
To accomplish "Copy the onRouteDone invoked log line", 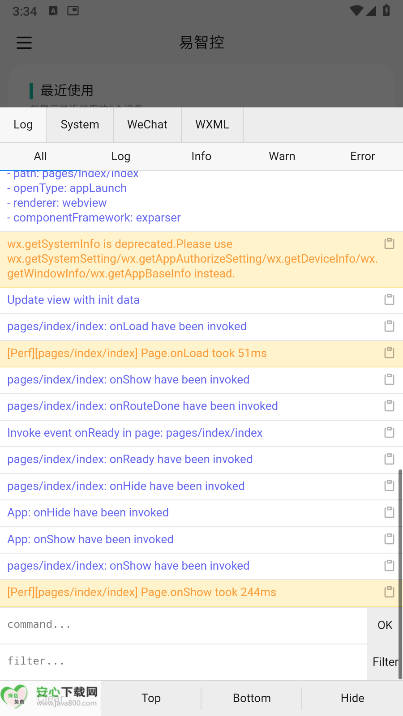I will (x=389, y=405).
